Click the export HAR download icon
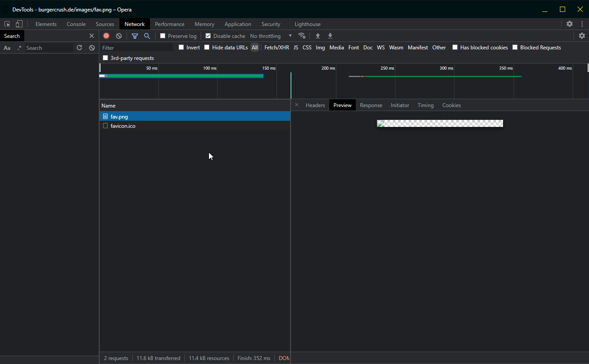This screenshot has width=589, height=364. coord(330,36)
